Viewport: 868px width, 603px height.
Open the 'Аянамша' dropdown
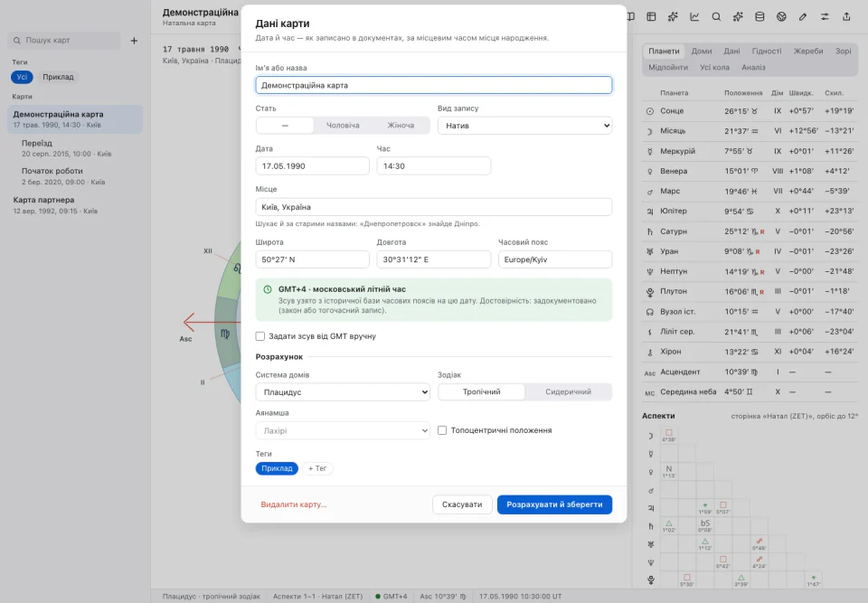[x=343, y=431]
